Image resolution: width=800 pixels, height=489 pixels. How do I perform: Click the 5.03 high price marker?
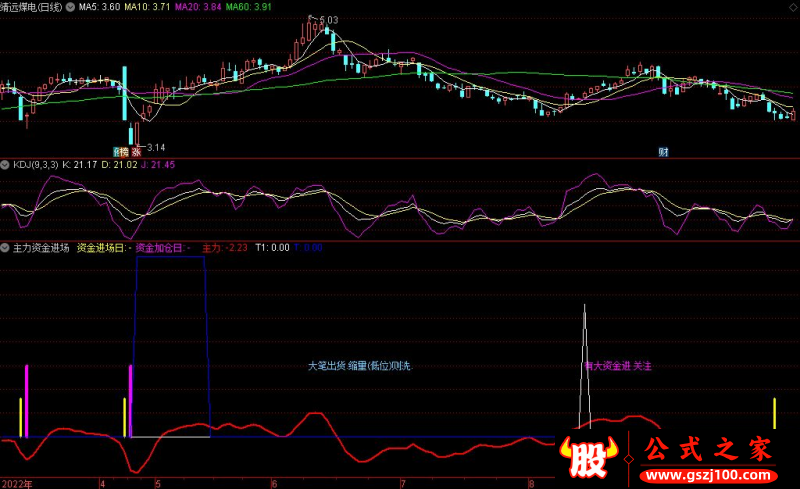click(326, 20)
